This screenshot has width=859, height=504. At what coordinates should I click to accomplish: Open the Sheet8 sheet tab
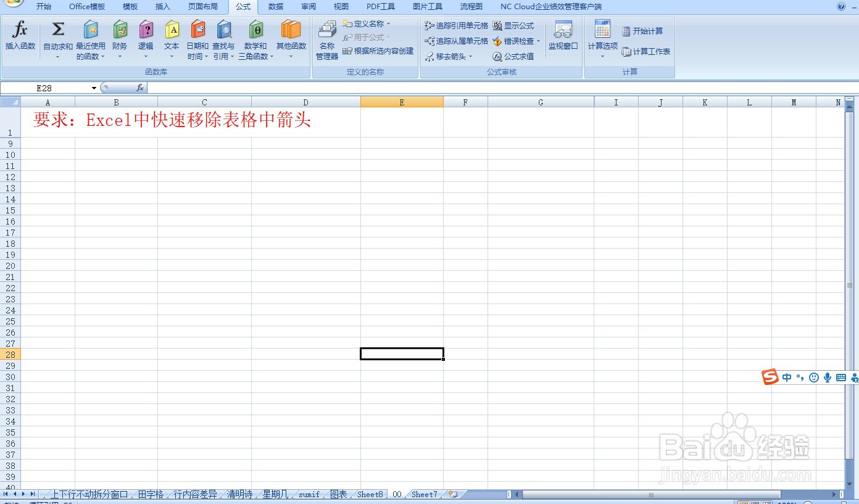370,494
